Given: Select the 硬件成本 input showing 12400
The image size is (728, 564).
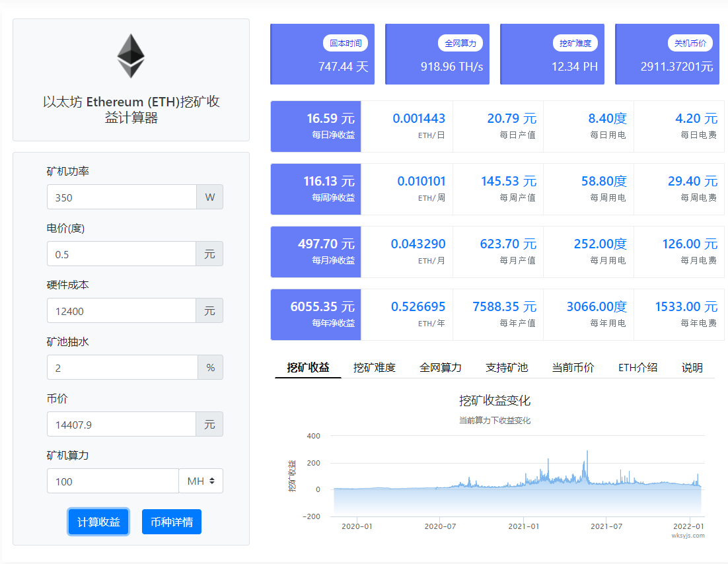Looking at the screenshot, I should pyautogui.click(x=121, y=310).
